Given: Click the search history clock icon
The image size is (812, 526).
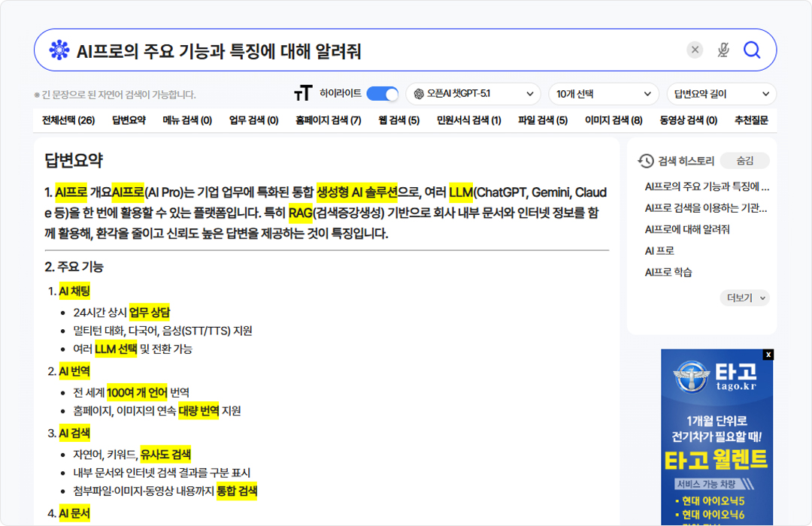Looking at the screenshot, I should pyautogui.click(x=646, y=161).
